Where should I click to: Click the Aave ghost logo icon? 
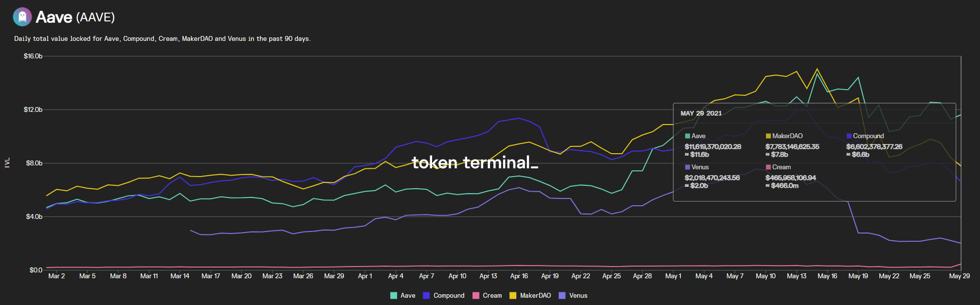(x=22, y=17)
